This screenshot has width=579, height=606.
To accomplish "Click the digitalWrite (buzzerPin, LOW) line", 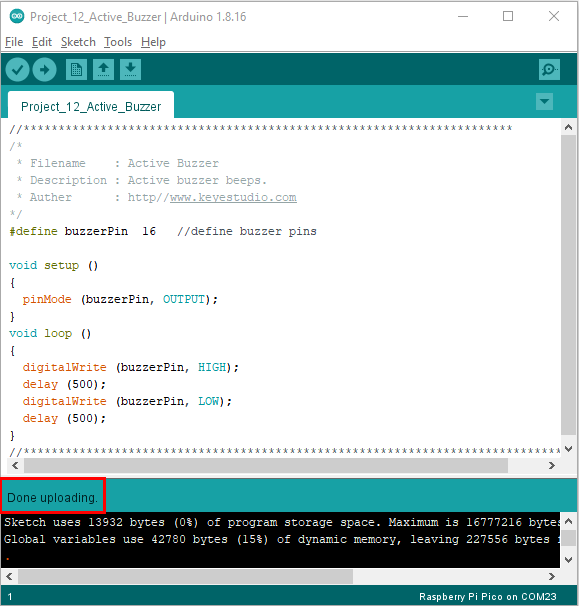I will 127,401.
